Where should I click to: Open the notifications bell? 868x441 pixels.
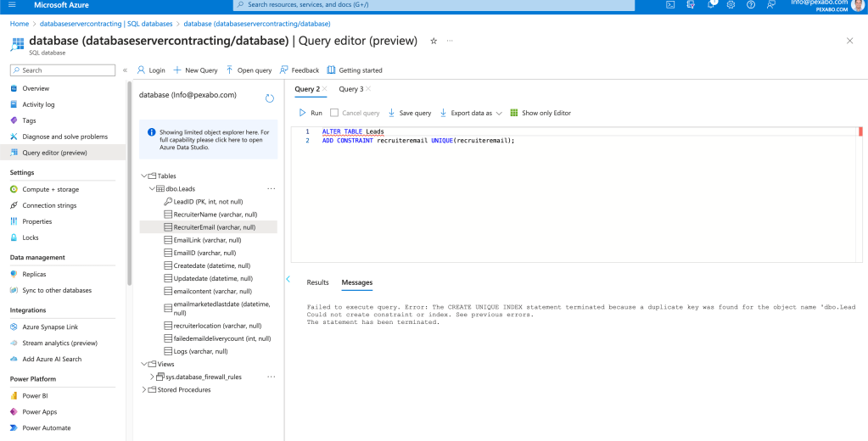[711, 4]
